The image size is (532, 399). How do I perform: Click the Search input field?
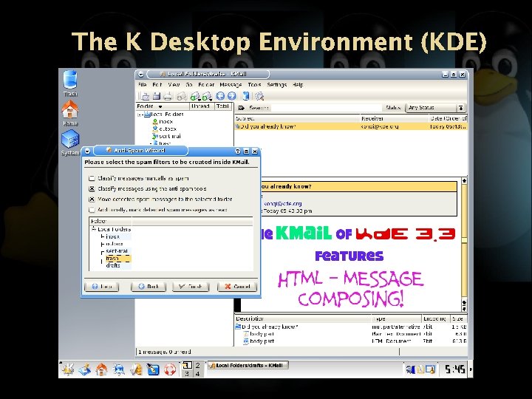click(x=325, y=108)
